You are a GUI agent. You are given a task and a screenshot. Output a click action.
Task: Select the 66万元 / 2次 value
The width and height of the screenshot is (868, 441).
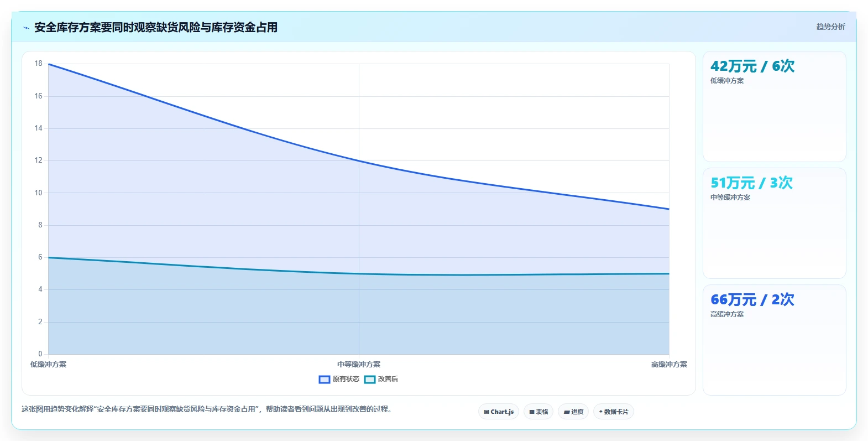[x=752, y=300]
